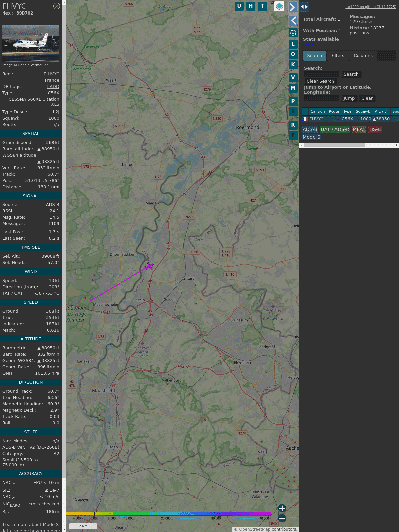Screen dimensions: 399x532
Task: Click the H map button
Action: tap(251, 6)
